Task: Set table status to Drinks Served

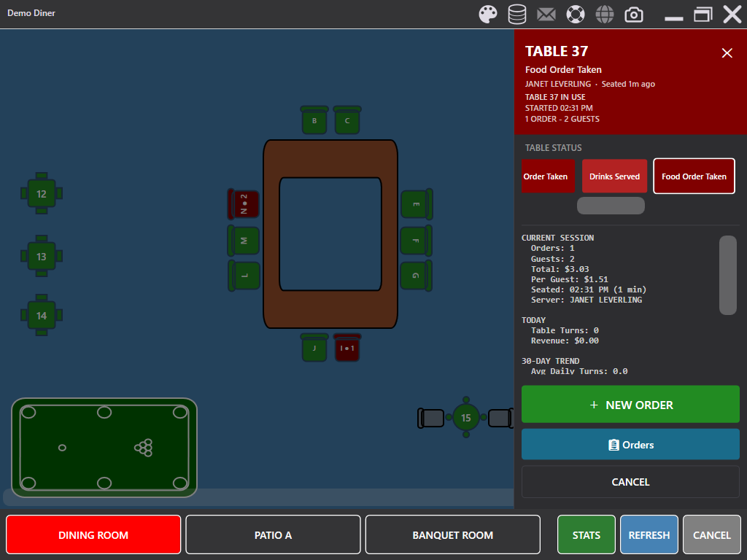Action: [614, 176]
